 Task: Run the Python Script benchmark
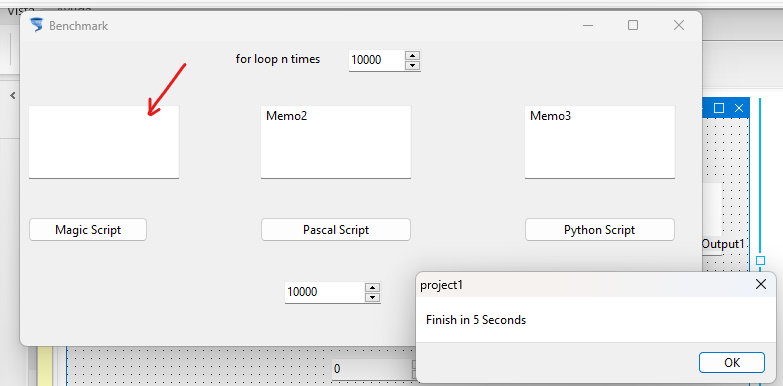pos(599,230)
